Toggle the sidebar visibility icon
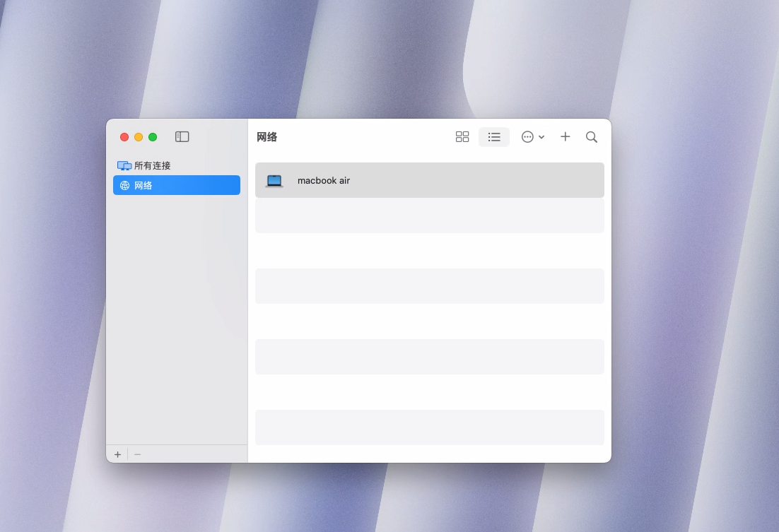779x532 pixels. [182, 136]
